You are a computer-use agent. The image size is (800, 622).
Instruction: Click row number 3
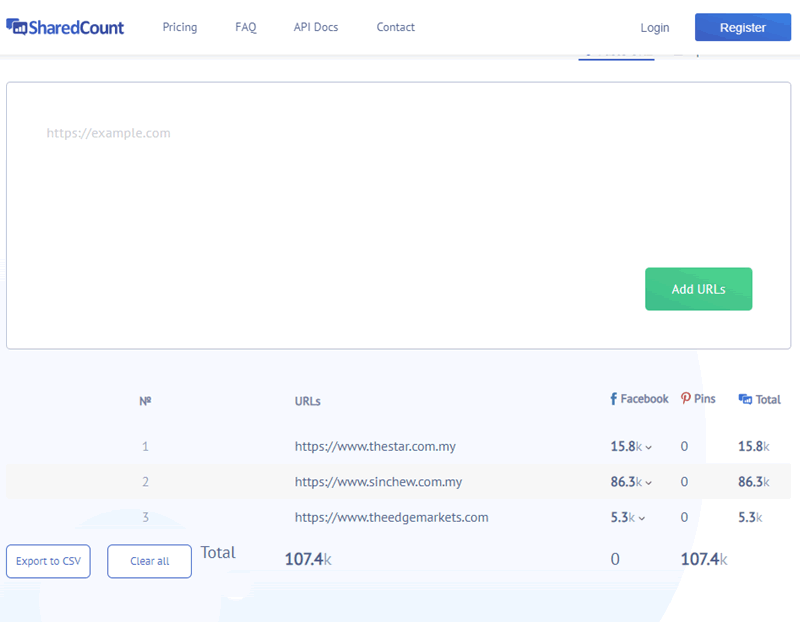click(x=145, y=517)
